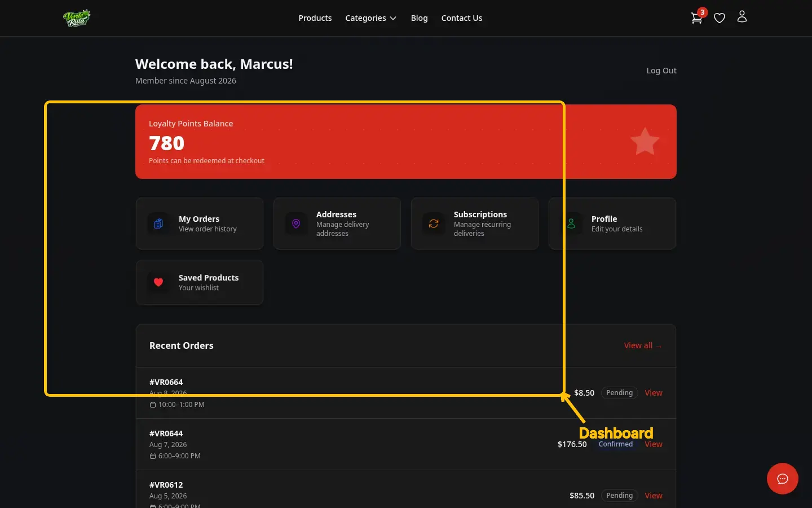View order #VR0612 details
The height and width of the screenshot is (508, 812).
tap(654, 496)
